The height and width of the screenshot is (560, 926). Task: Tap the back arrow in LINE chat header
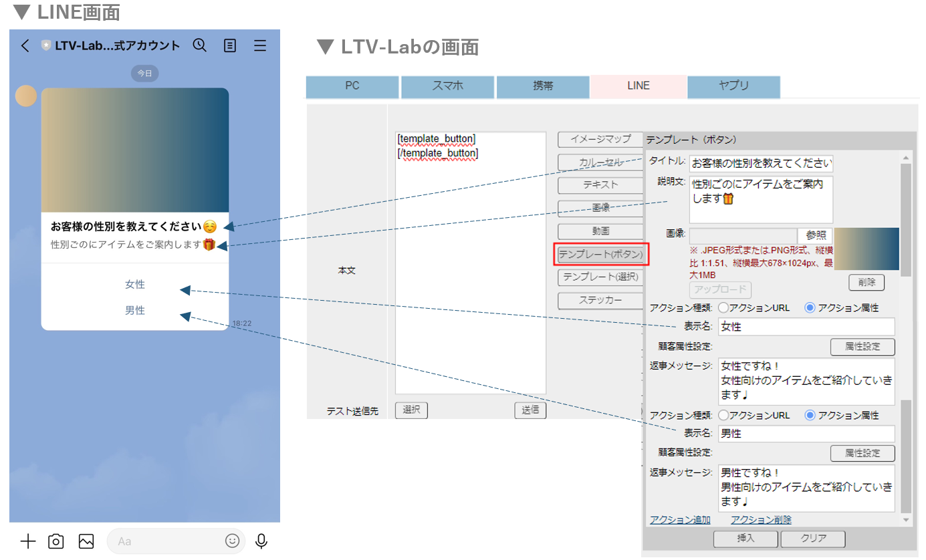click(x=25, y=45)
